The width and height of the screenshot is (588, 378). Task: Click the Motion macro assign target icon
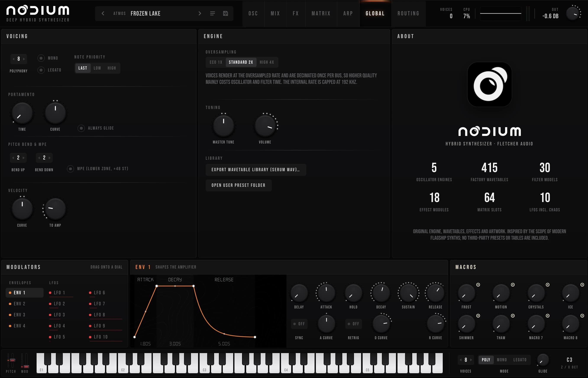click(512, 285)
